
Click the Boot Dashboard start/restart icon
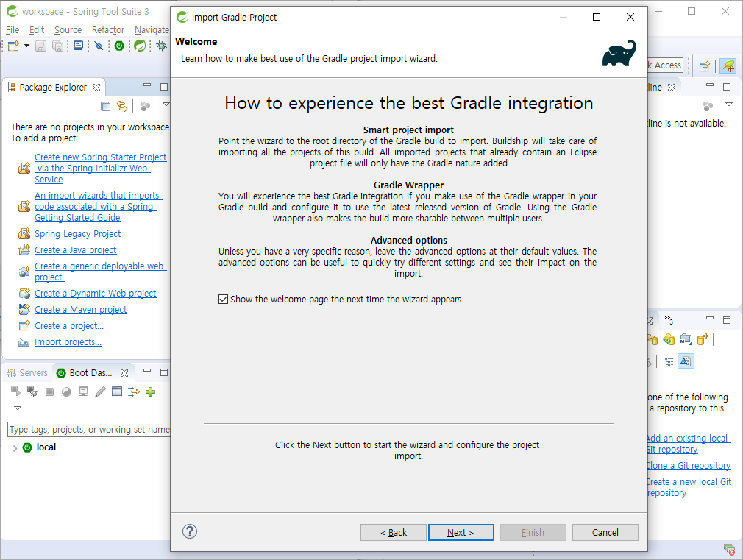[15, 391]
